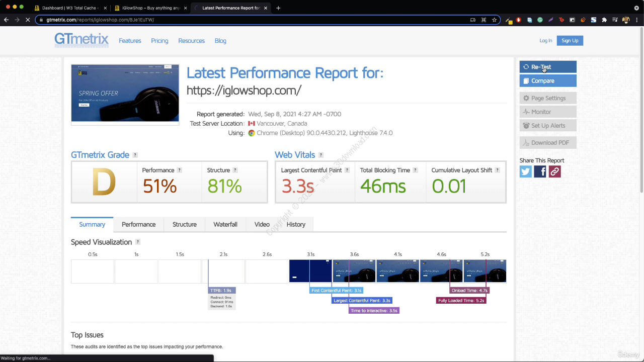Switch to iGlowShop browser tab

click(151, 8)
